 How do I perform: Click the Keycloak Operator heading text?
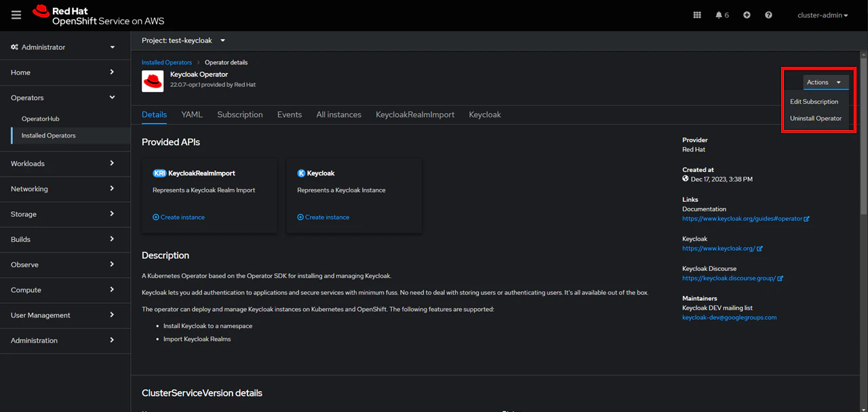[199, 75]
